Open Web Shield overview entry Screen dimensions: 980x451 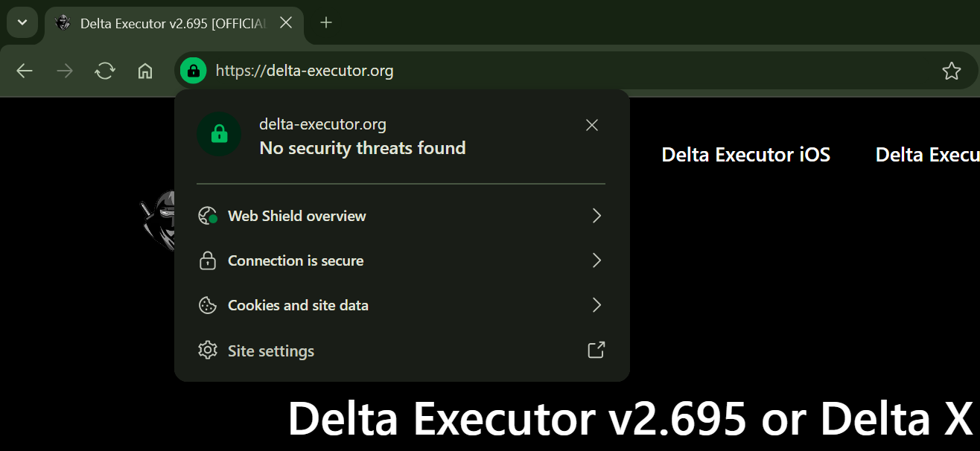point(296,216)
